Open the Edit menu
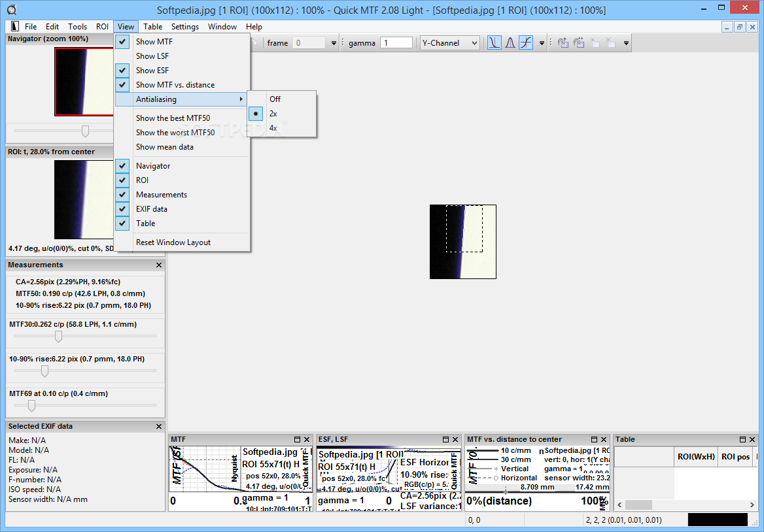The width and height of the screenshot is (764, 532). 52,27
